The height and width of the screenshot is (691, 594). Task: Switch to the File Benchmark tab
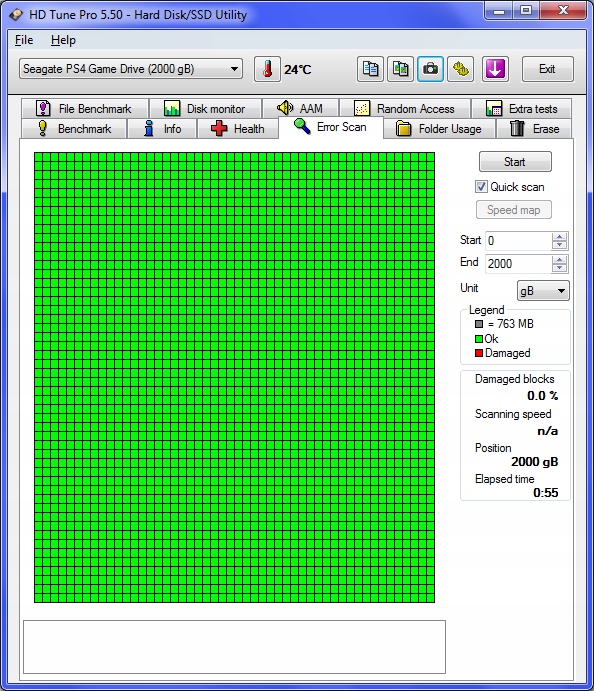(x=85, y=108)
